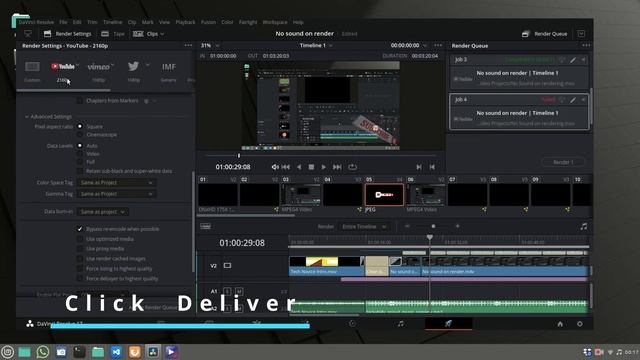Set Data Levels to Video
This screenshot has width=640, height=360.
pyautogui.click(x=80, y=154)
